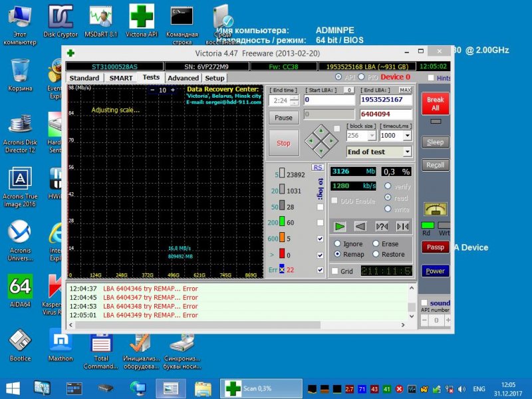532x399 pixels.
Task: Select the Ignore radio button
Action: [x=338, y=244]
